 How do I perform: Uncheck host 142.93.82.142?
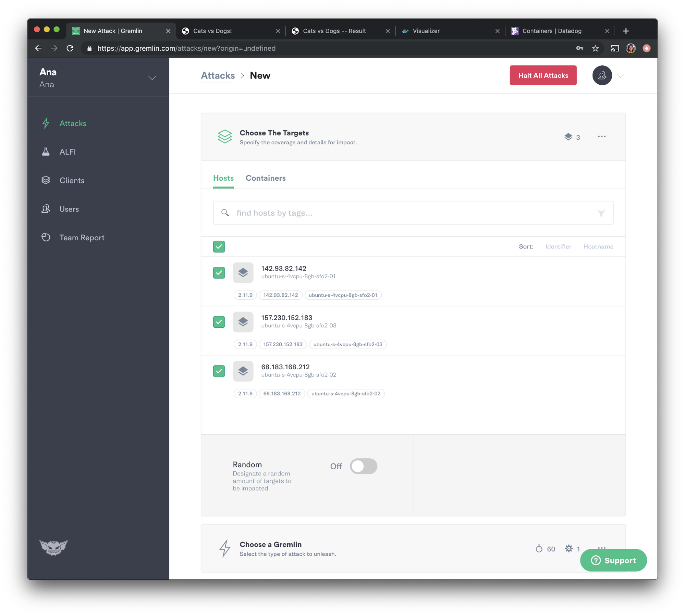219,273
